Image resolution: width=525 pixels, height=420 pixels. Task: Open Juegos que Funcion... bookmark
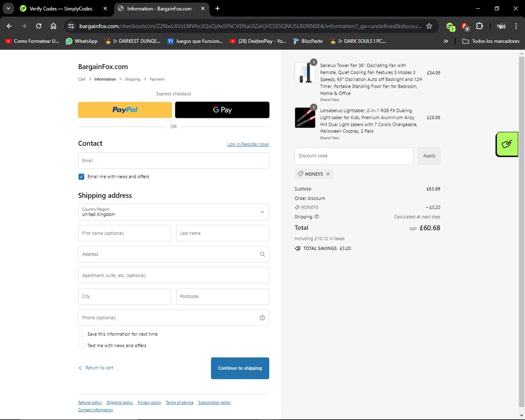pyautogui.click(x=195, y=41)
